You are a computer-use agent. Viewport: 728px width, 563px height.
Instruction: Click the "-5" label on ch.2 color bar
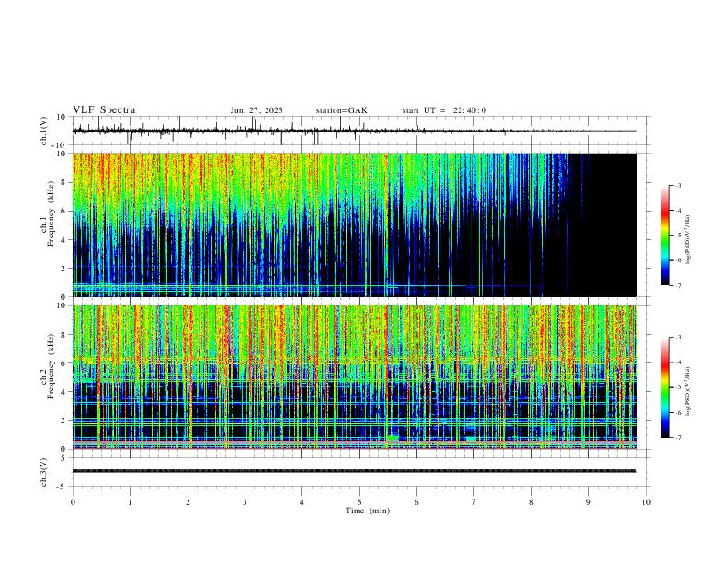click(677, 387)
